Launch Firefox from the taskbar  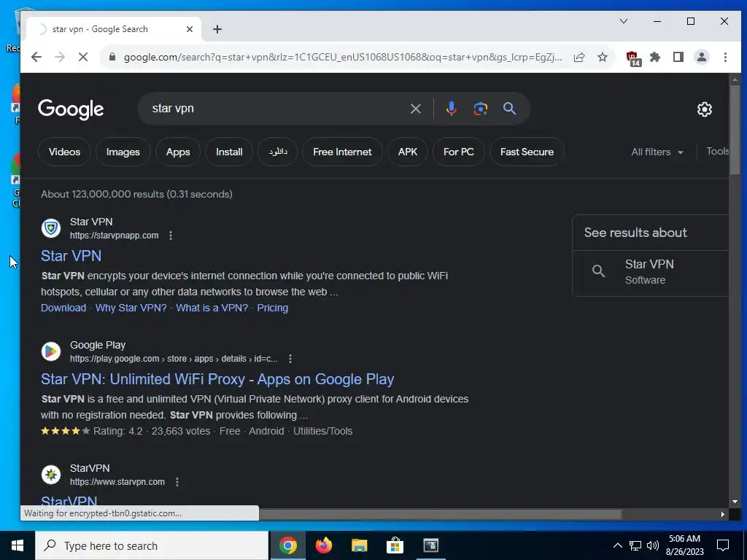[x=324, y=545]
